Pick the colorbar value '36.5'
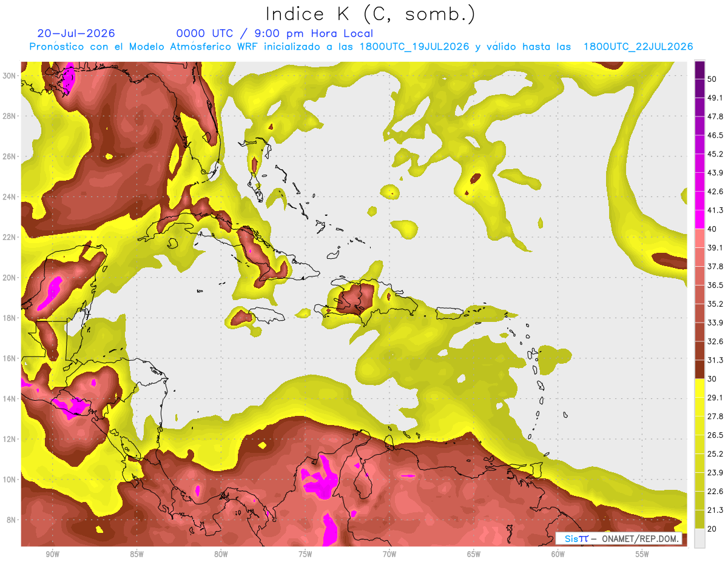The width and height of the screenshot is (728, 562). point(715,285)
